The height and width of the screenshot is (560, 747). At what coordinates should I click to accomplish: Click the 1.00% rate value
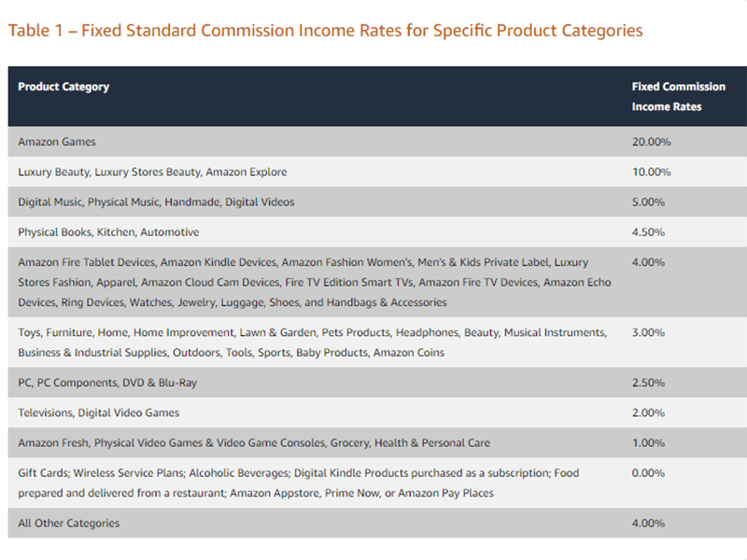(x=648, y=442)
